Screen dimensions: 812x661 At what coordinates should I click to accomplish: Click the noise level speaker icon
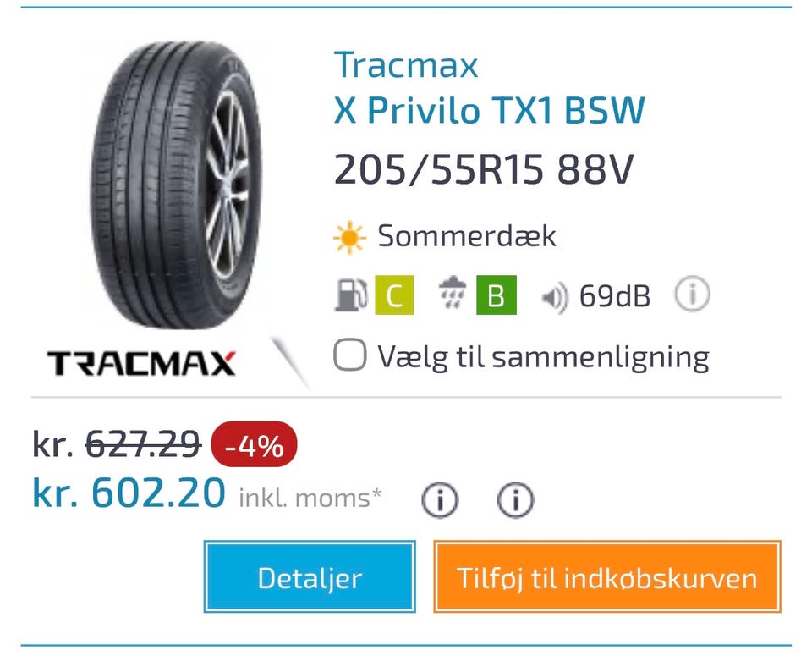click(x=554, y=298)
